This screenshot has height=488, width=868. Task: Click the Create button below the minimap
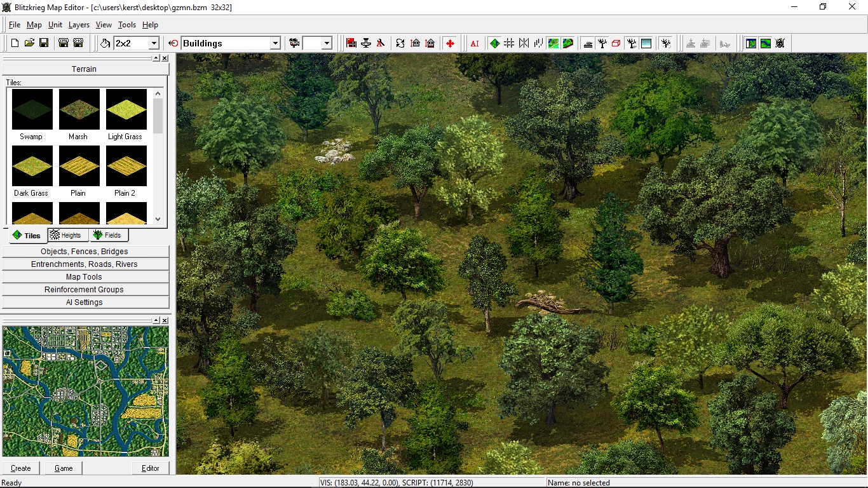click(21, 468)
